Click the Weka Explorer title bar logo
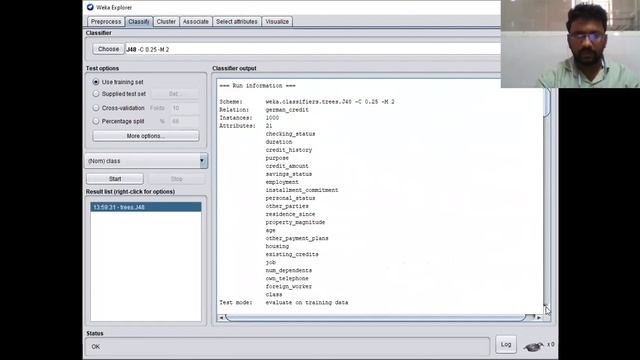Screen dimensions: 640x360 (x=90, y=7)
